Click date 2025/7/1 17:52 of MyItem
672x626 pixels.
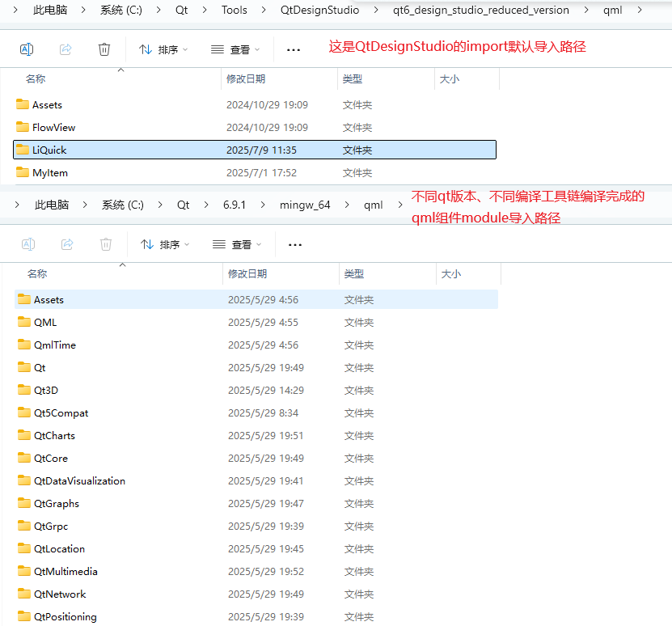coord(261,173)
